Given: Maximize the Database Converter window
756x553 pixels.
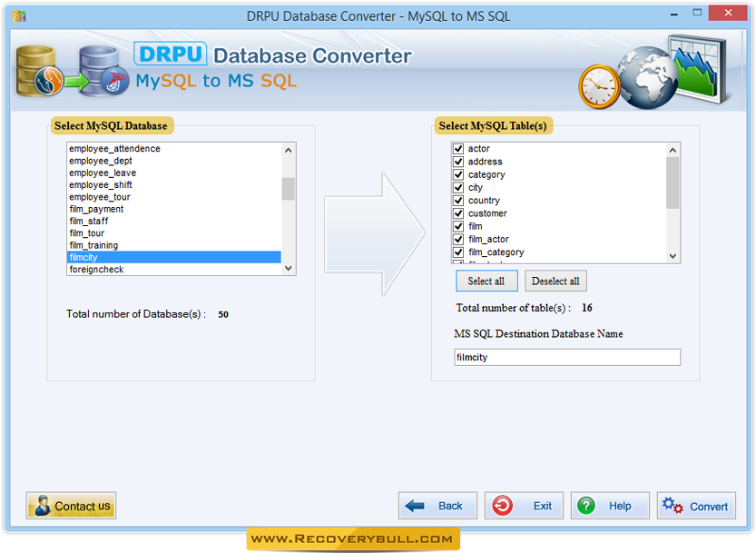Looking at the screenshot, I should click(697, 13).
